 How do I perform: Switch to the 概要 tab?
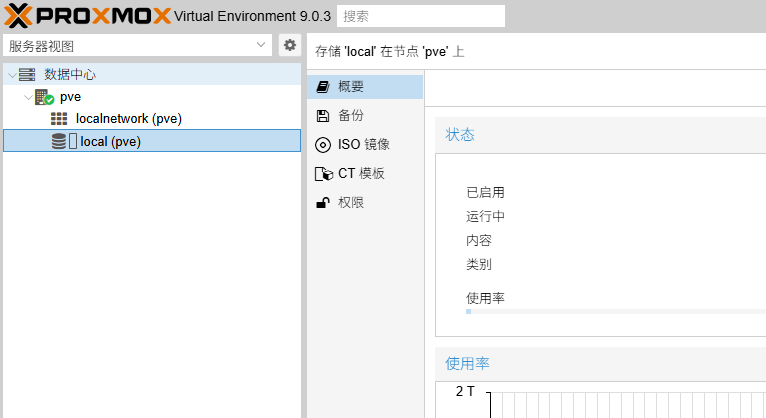point(365,87)
